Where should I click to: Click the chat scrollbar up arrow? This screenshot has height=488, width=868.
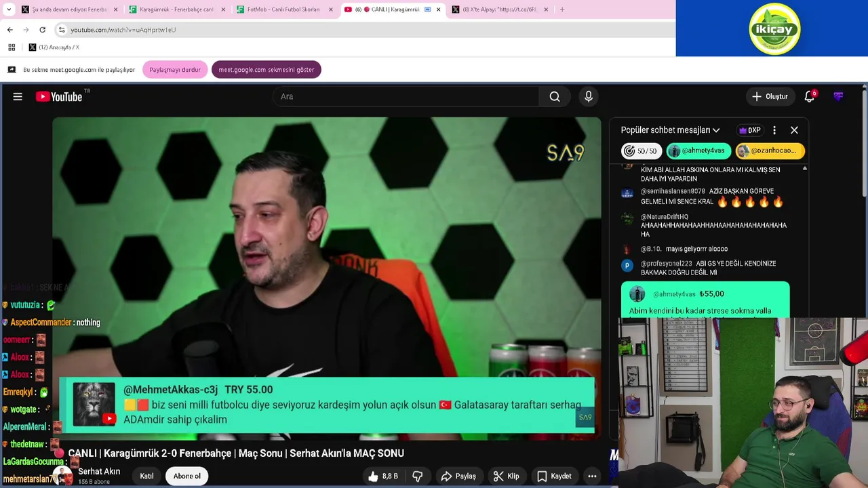pos(804,168)
